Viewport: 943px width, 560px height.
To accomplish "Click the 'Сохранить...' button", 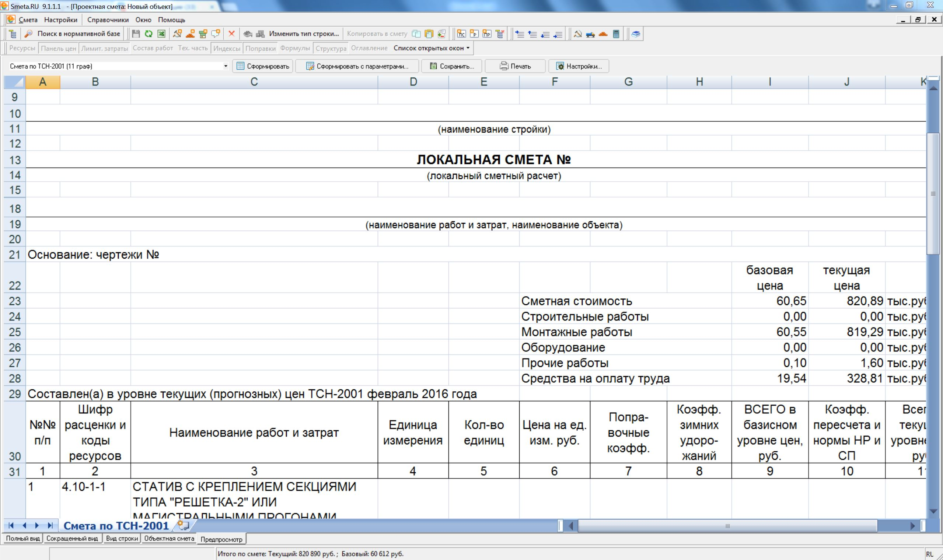I will tap(452, 66).
